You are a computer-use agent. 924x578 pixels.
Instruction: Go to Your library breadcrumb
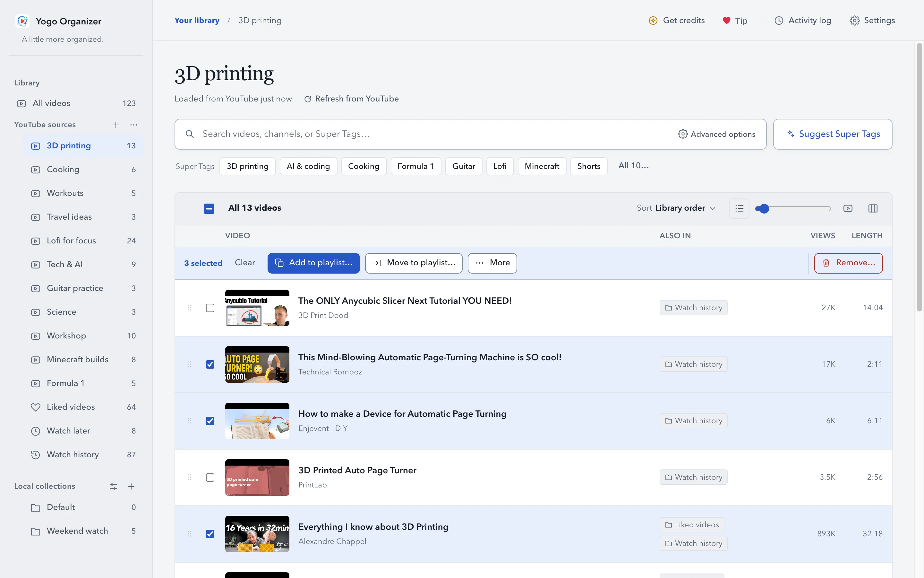click(197, 21)
